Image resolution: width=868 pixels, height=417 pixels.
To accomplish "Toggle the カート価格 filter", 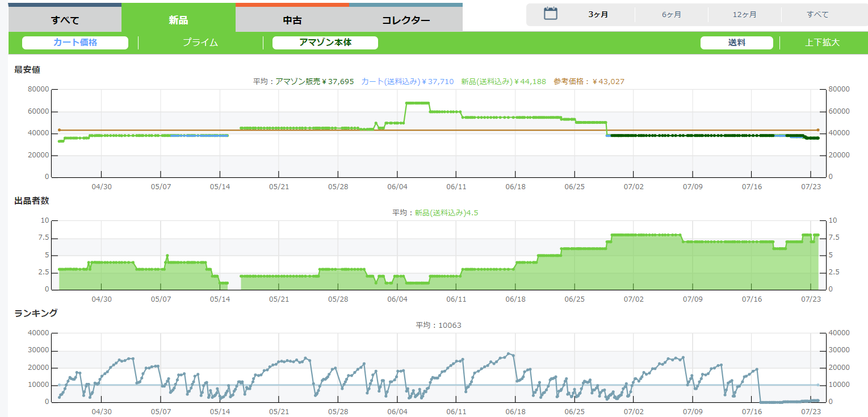I will pyautogui.click(x=75, y=43).
